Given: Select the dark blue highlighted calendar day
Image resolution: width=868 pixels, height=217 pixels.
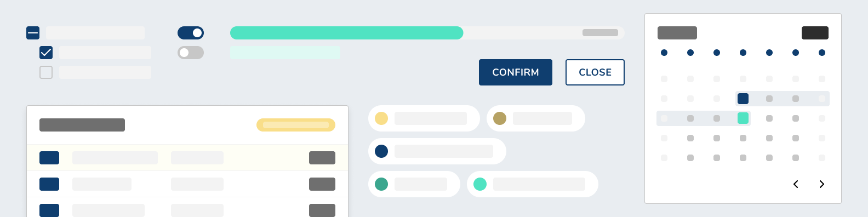Looking at the screenshot, I should (x=743, y=99).
